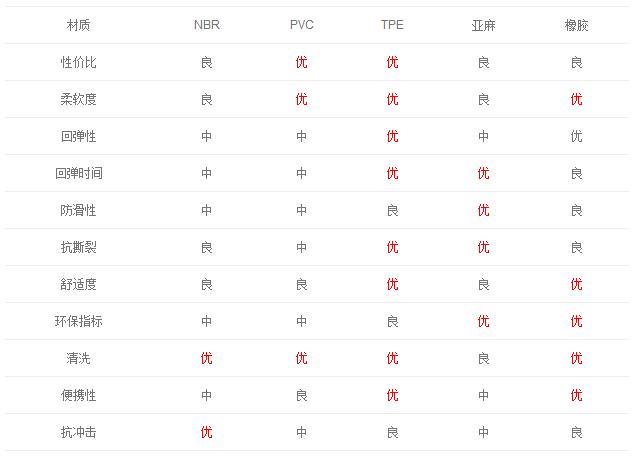Click the 抗撕裂 row label
The image size is (635, 457).
(x=78, y=247)
